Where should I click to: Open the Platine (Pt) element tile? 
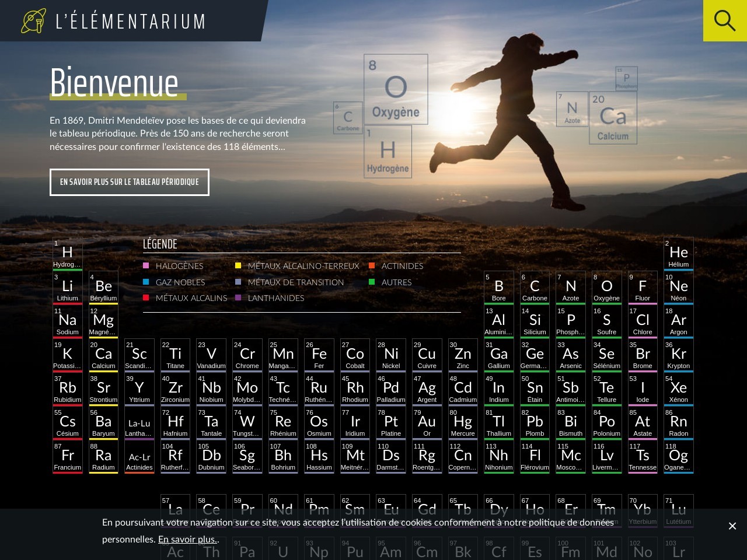click(x=391, y=423)
